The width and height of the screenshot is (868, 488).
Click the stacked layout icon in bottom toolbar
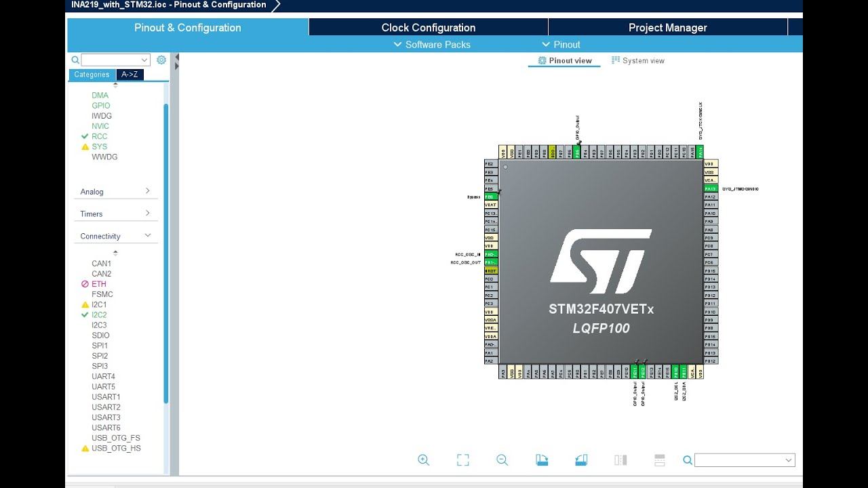pyautogui.click(x=660, y=460)
